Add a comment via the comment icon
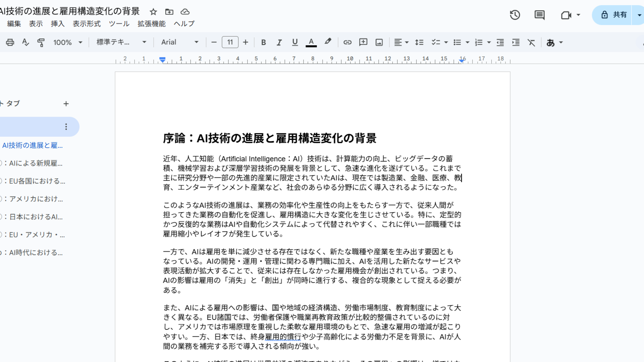The width and height of the screenshot is (644, 362). point(363,42)
